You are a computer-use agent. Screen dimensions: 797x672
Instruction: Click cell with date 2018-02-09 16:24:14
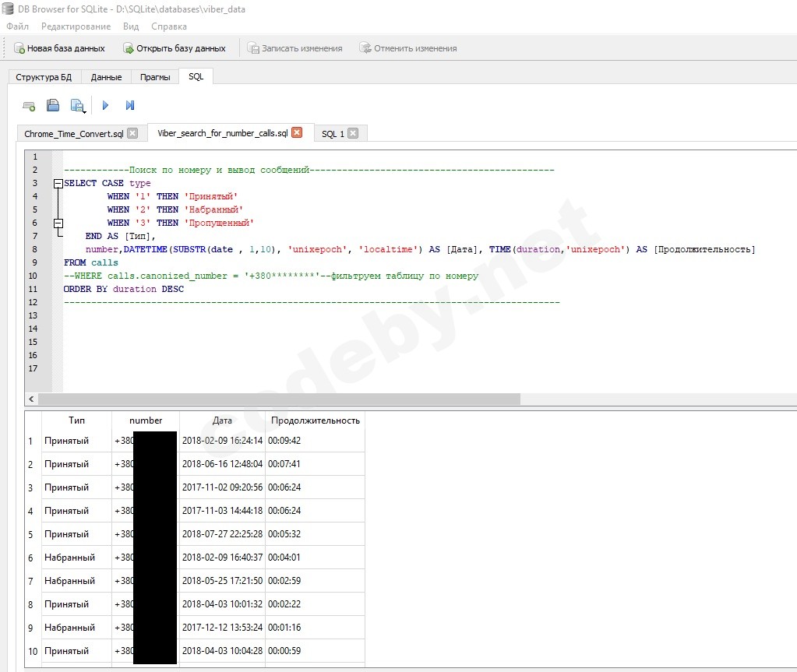click(x=222, y=441)
